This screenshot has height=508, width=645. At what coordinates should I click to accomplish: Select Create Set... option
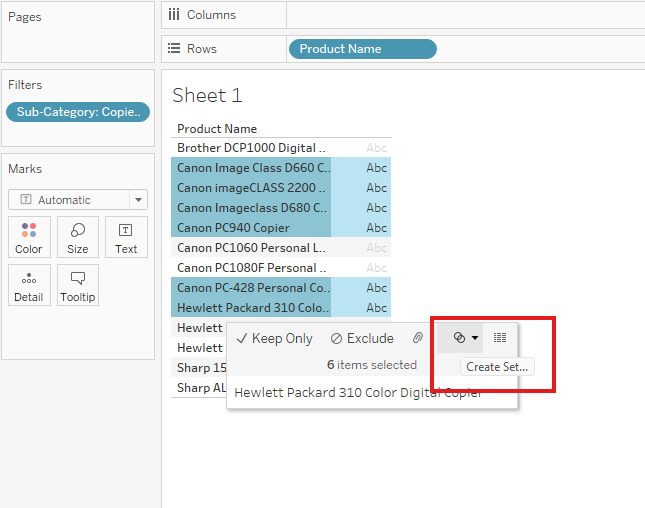[x=497, y=367]
